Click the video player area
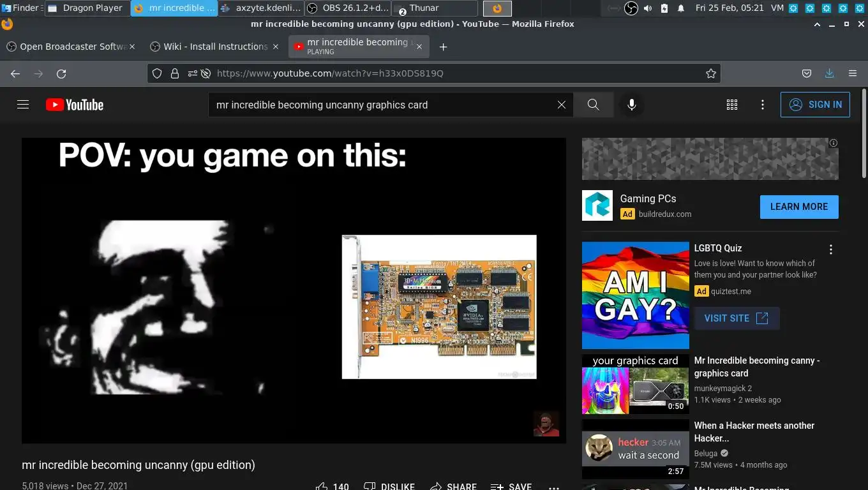The width and height of the screenshot is (868, 490). pos(294,290)
